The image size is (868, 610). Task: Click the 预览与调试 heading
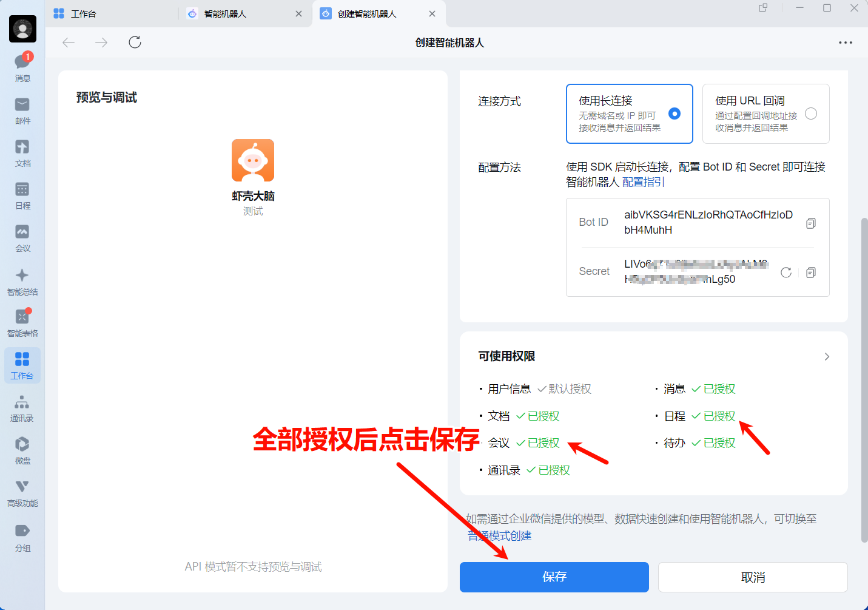click(107, 97)
